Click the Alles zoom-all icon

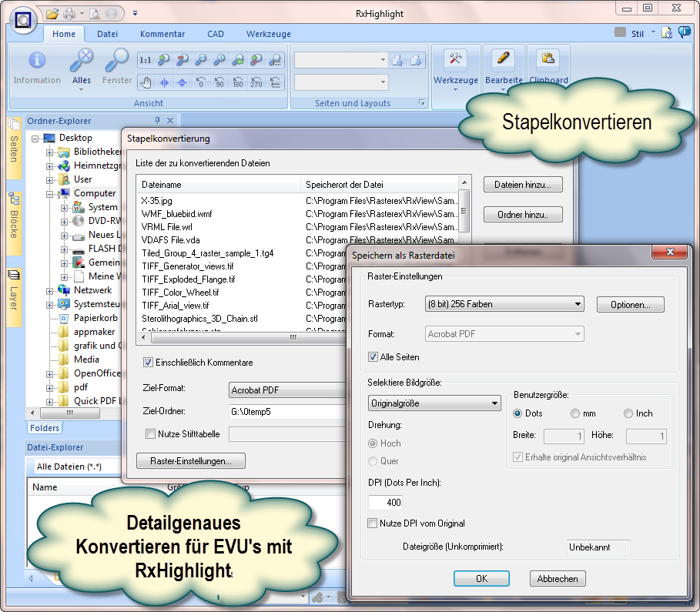click(x=81, y=62)
